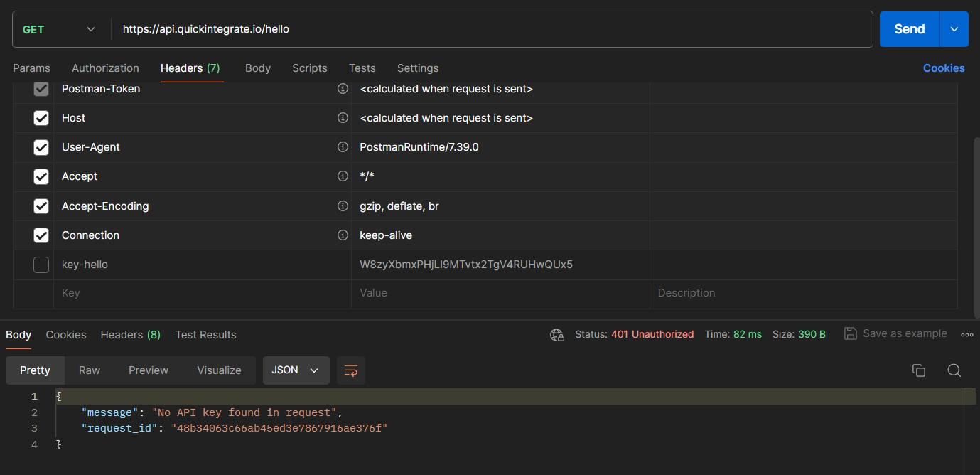Open the response Cookies tab
The height and width of the screenshot is (475, 980).
click(x=66, y=335)
